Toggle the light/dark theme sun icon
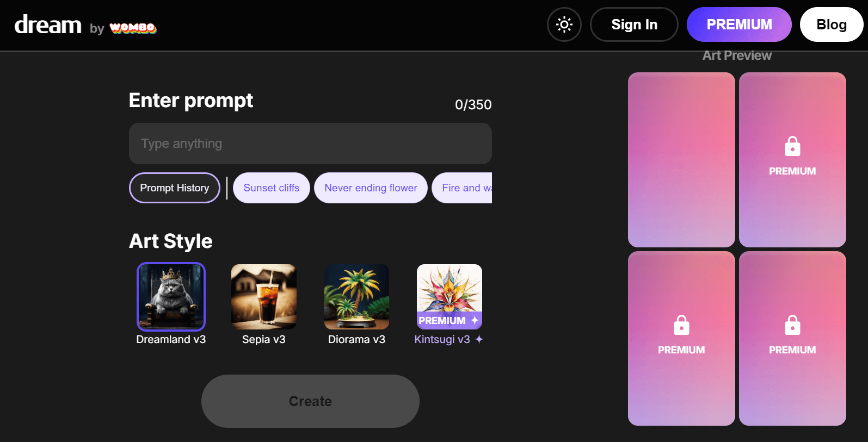This screenshot has width=868, height=442. tap(564, 24)
